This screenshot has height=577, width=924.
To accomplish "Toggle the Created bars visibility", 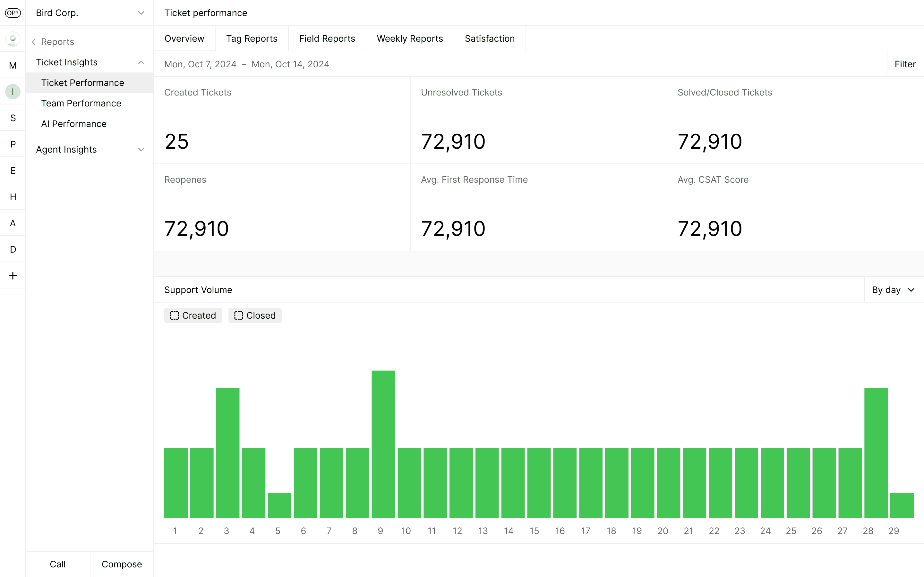I will [x=192, y=315].
